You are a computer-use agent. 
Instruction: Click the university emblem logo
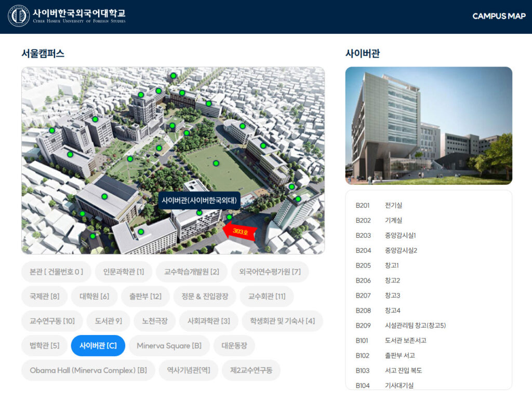click(19, 16)
